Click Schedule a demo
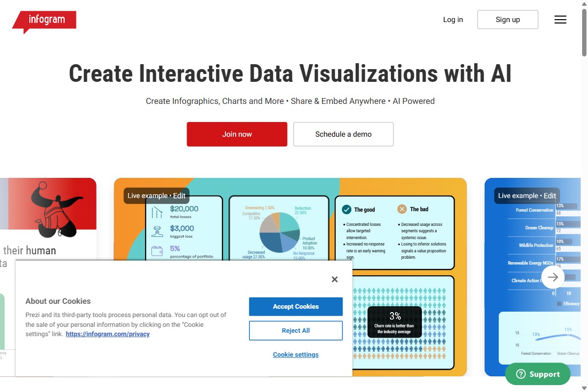This screenshot has width=588, height=392. [x=343, y=134]
